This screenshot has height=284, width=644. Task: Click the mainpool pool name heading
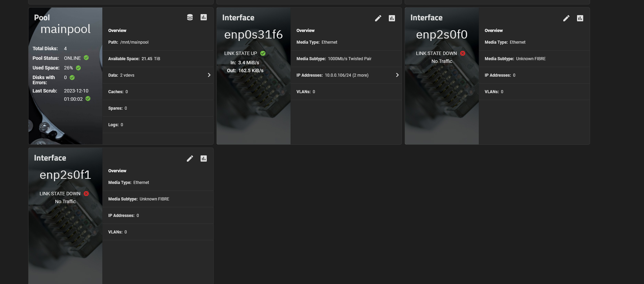tap(66, 29)
